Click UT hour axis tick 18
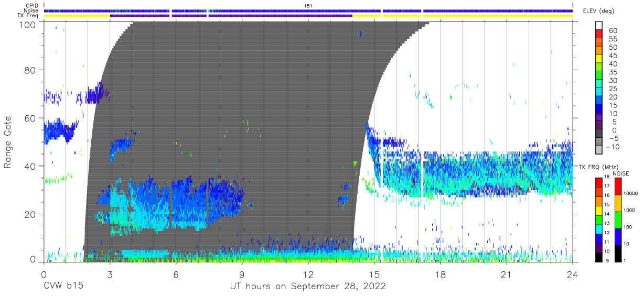 (441, 274)
